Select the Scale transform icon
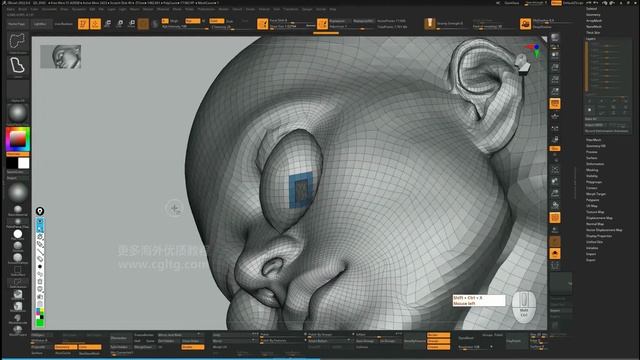The height and width of the screenshot is (360, 640). (120, 24)
